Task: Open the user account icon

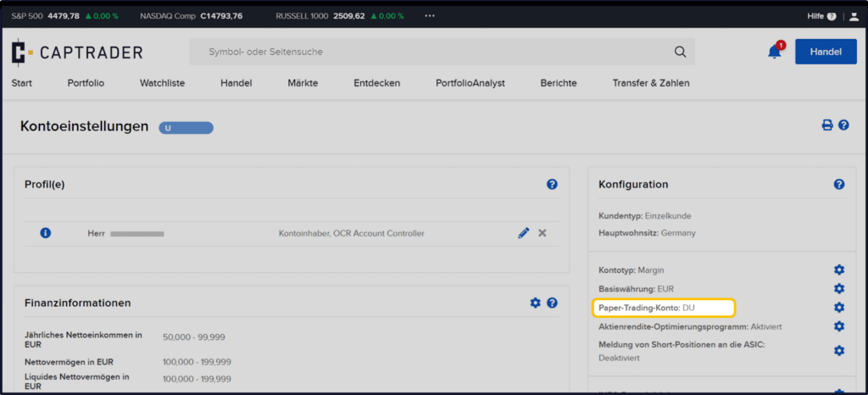Action: point(854,17)
